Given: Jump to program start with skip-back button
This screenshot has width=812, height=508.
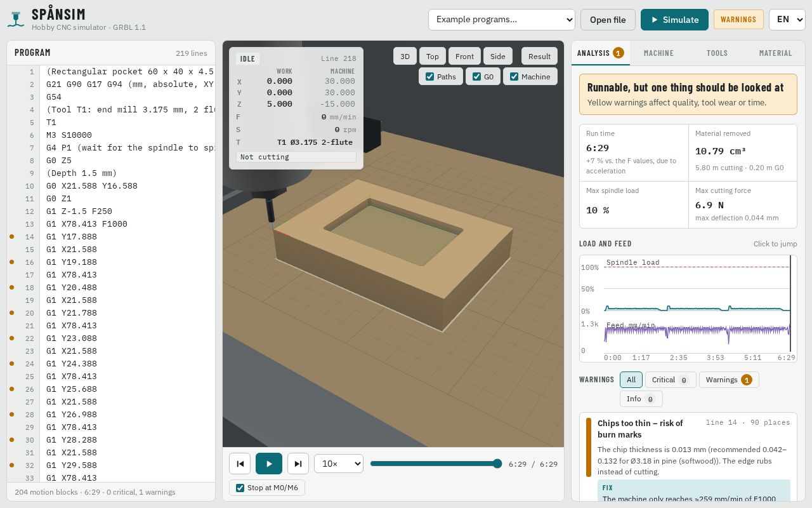Looking at the screenshot, I should (240, 464).
